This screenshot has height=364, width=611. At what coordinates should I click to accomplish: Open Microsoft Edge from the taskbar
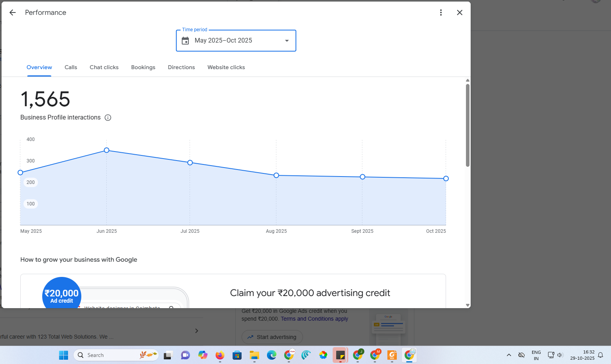pos(271,355)
